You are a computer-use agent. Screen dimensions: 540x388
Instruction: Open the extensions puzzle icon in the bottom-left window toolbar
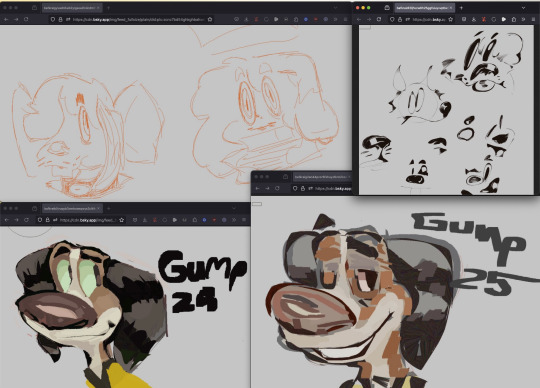pyautogui.click(x=195, y=220)
